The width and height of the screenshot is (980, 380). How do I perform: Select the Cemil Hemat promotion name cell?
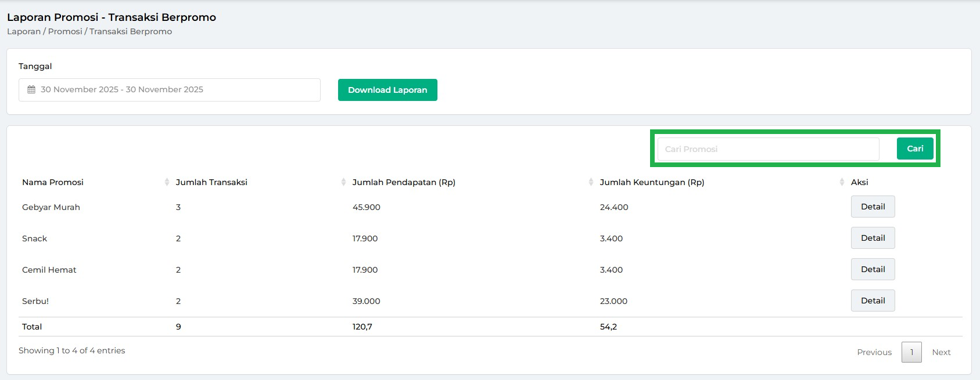49,270
